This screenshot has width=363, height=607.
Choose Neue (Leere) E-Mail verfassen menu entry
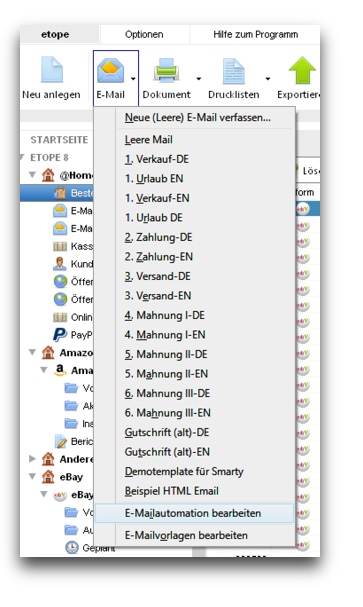(197, 118)
